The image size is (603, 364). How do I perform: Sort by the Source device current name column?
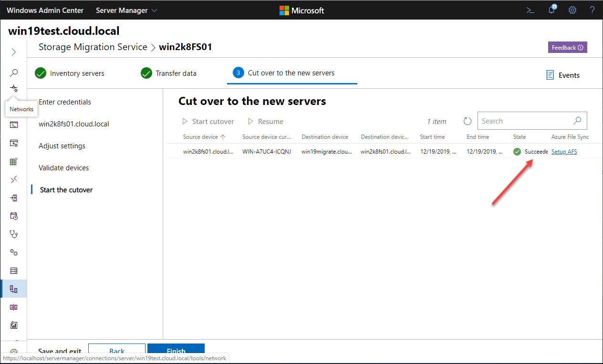(267, 137)
